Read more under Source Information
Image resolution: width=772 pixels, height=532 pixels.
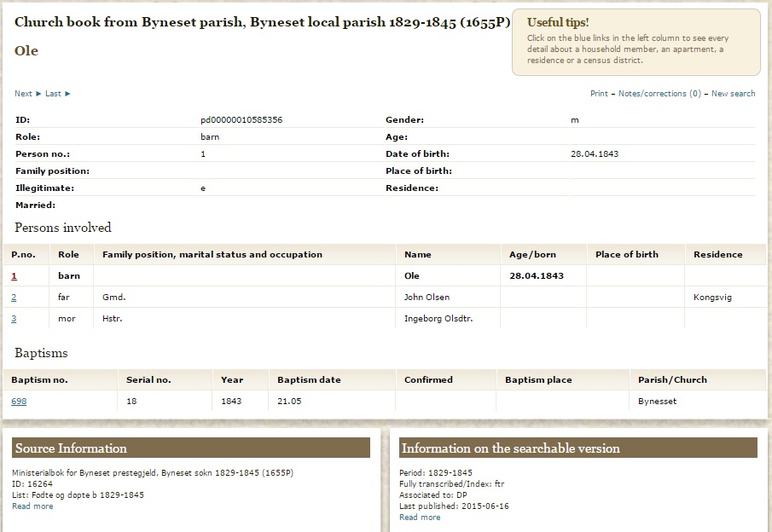coord(32,506)
